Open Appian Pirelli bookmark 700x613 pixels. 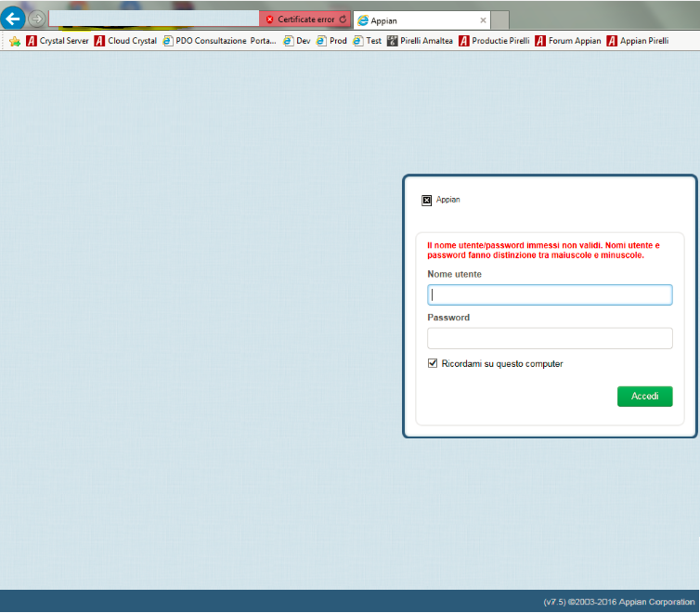point(638,41)
